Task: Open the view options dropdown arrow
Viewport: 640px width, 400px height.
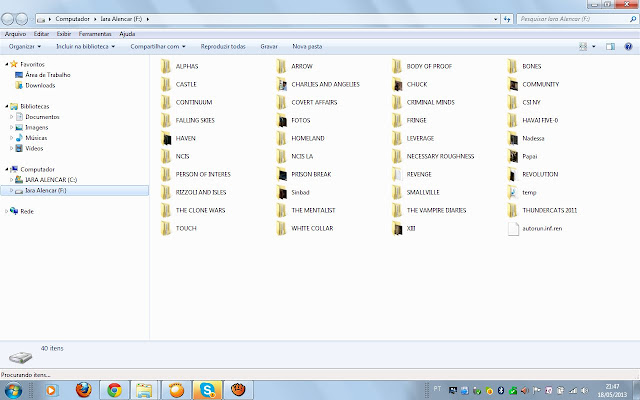Action: pos(594,47)
